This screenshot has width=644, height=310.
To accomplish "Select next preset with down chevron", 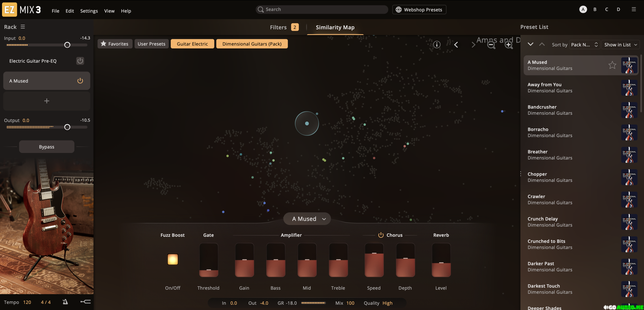I will pos(530,44).
